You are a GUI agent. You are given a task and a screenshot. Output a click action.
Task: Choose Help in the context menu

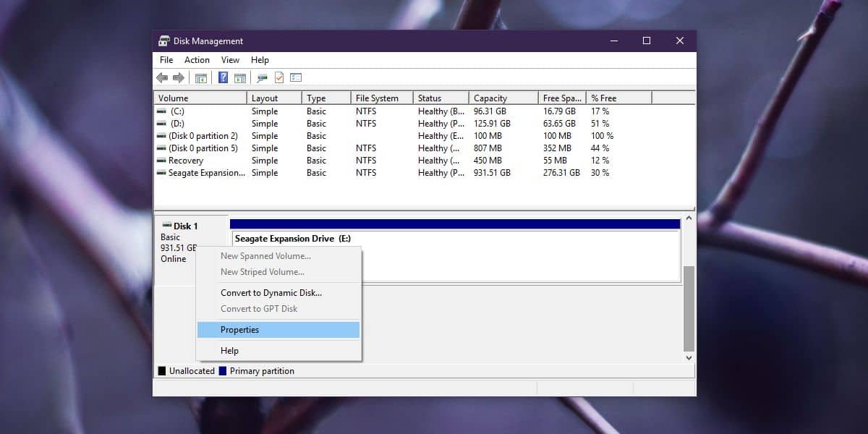278,351
